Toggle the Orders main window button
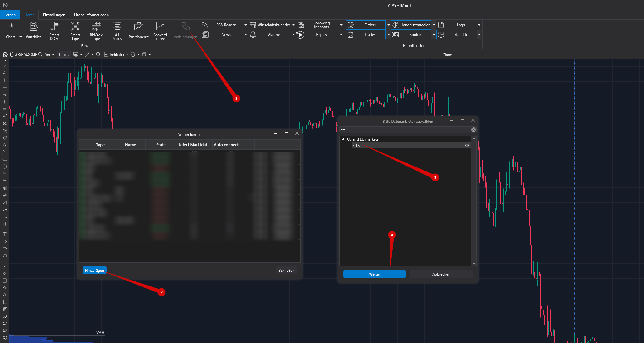 [366, 25]
